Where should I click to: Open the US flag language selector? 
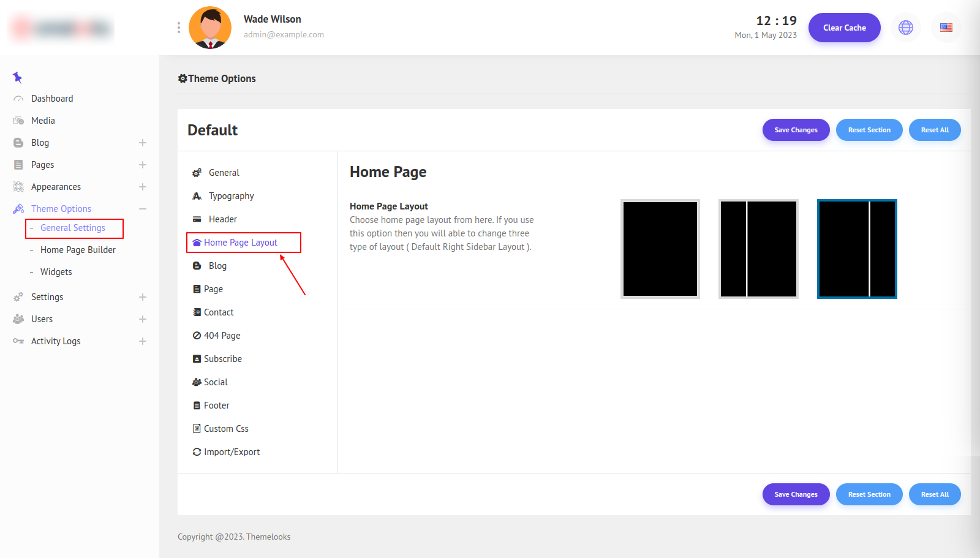pos(946,28)
